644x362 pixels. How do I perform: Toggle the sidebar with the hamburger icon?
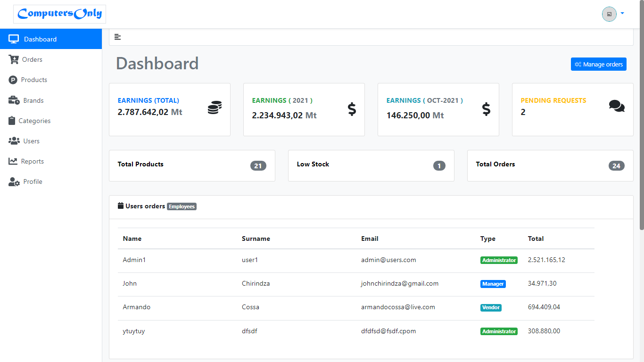click(x=118, y=37)
